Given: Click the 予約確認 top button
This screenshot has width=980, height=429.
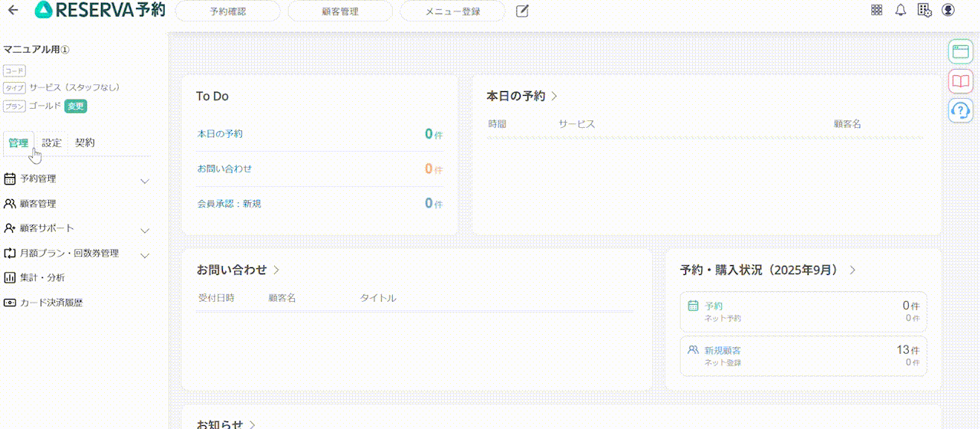Looking at the screenshot, I should click(x=227, y=11).
